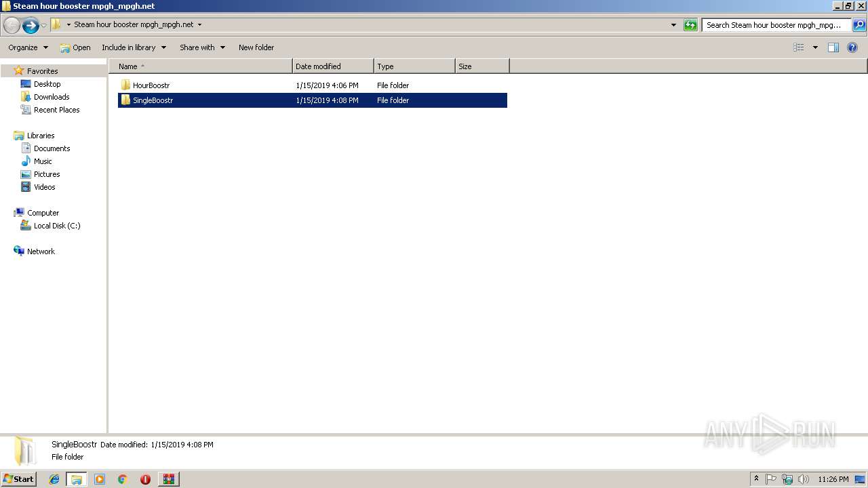Click the Show desktop tray icon
The height and width of the screenshot is (488, 868).
tap(861, 479)
